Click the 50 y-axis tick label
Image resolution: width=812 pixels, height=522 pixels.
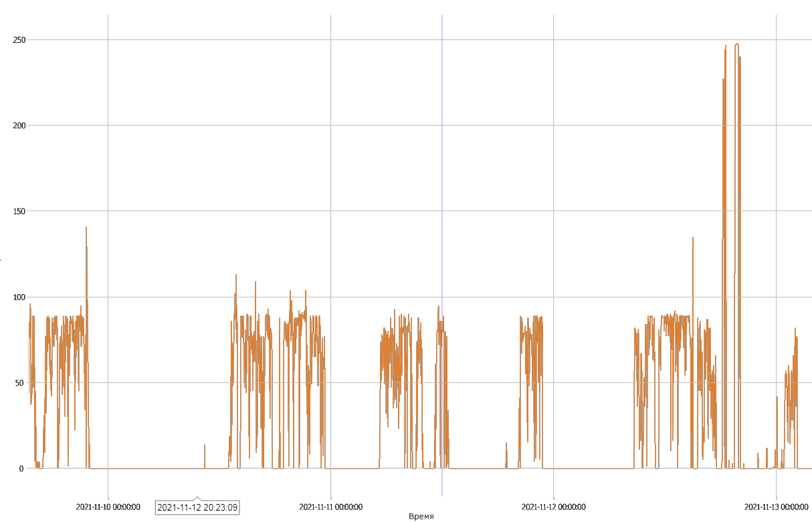pyautogui.click(x=21, y=383)
